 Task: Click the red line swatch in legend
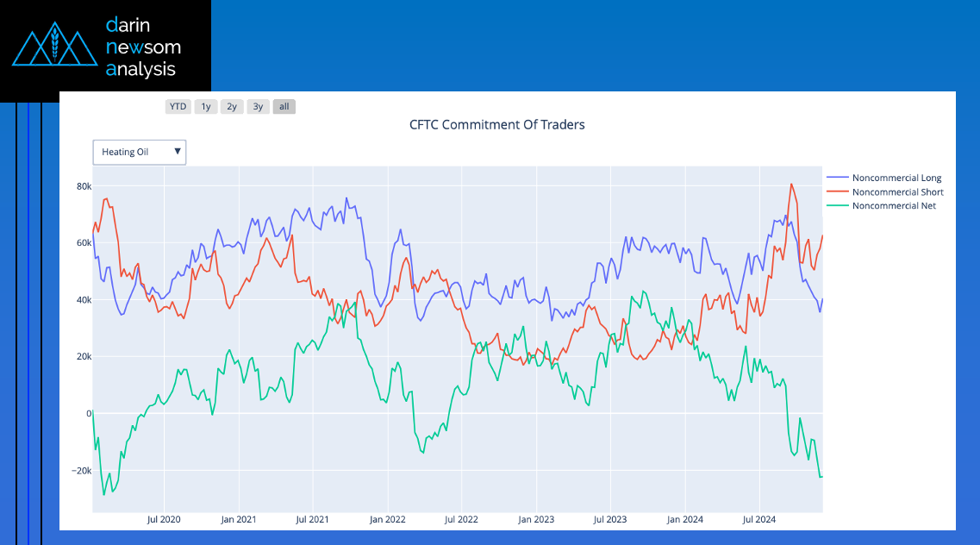837,192
